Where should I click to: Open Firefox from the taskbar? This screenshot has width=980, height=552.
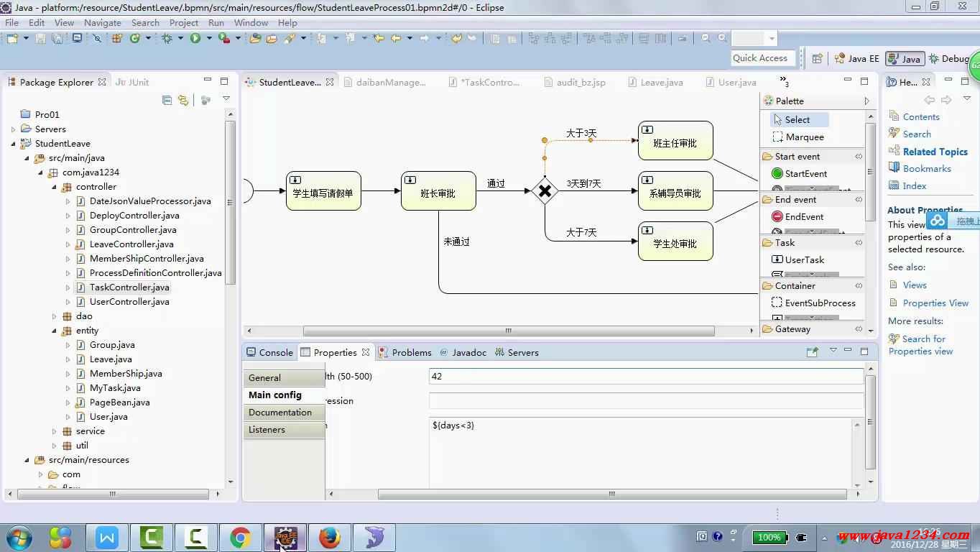330,537
